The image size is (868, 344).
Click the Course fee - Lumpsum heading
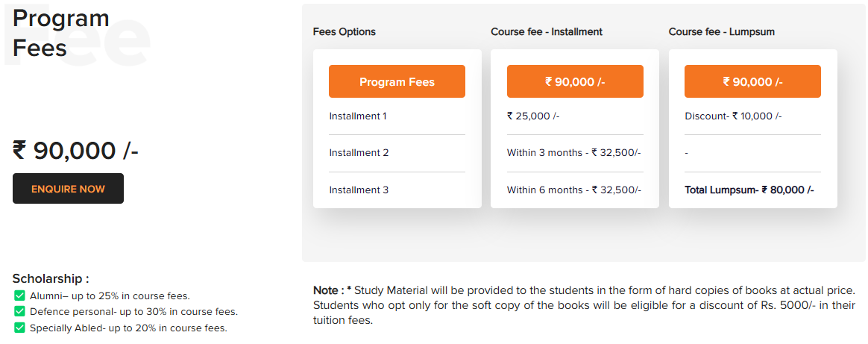click(x=722, y=32)
